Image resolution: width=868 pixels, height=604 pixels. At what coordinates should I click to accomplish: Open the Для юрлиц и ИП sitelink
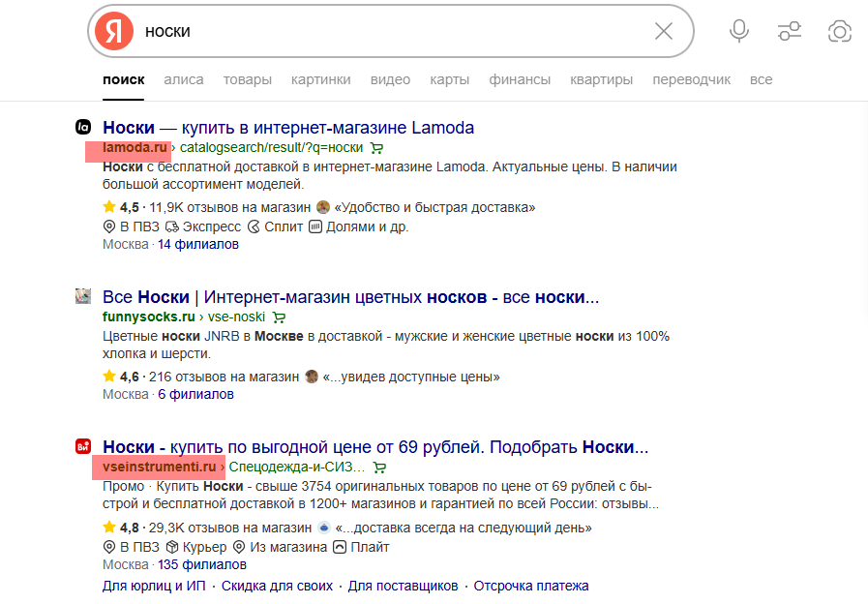point(154,586)
